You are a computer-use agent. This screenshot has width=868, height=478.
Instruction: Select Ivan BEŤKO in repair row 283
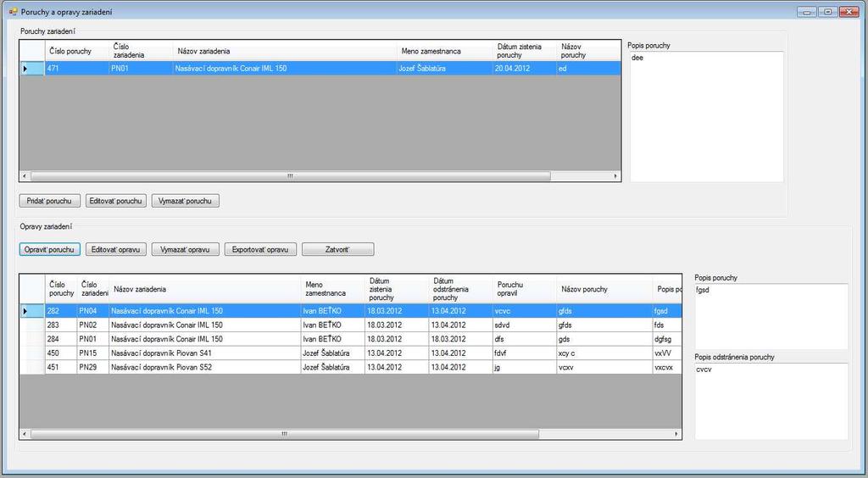pyautogui.click(x=332, y=325)
